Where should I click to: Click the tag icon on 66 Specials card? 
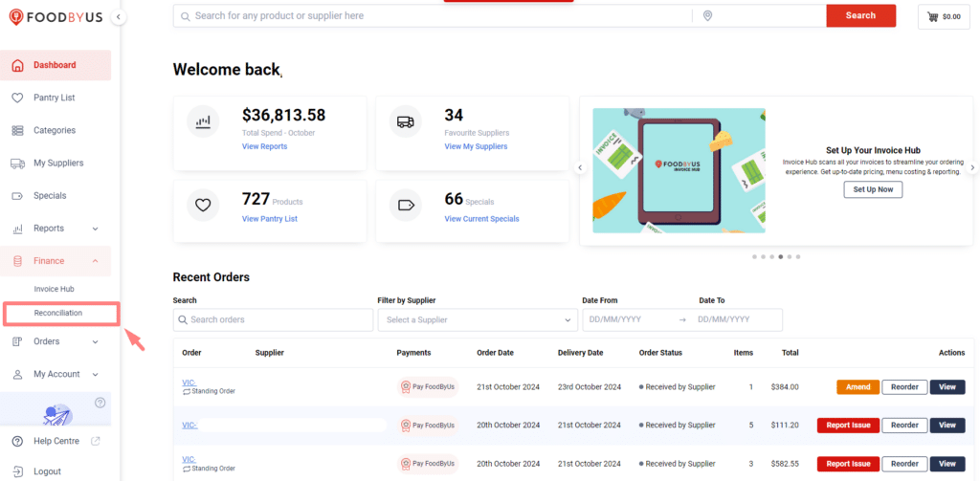(x=406, y=206)
